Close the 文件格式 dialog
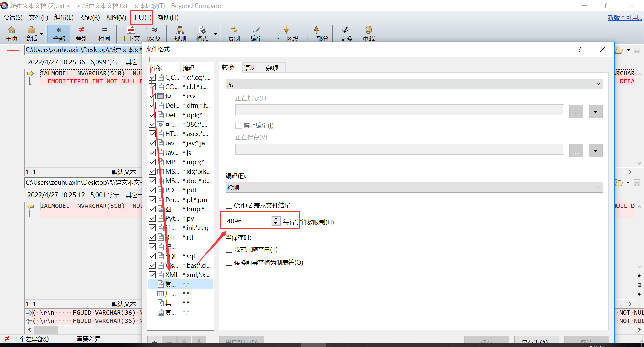 click(603, 49)
